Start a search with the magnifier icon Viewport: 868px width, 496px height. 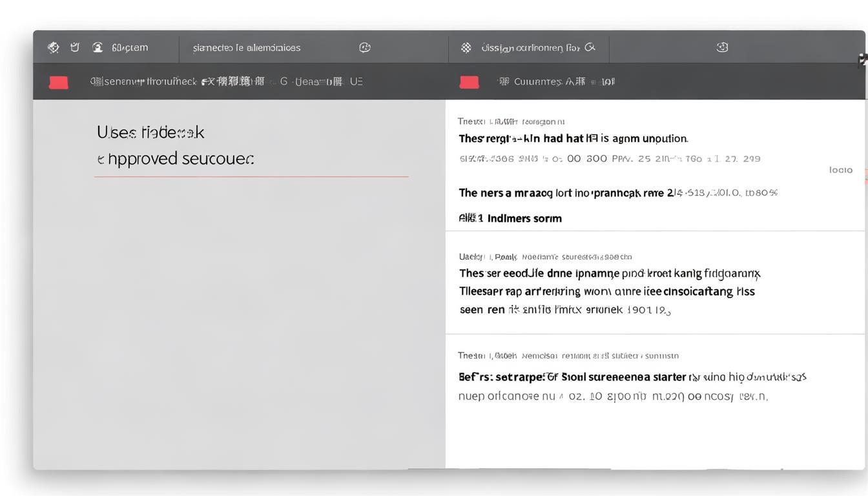pos(590,47)
